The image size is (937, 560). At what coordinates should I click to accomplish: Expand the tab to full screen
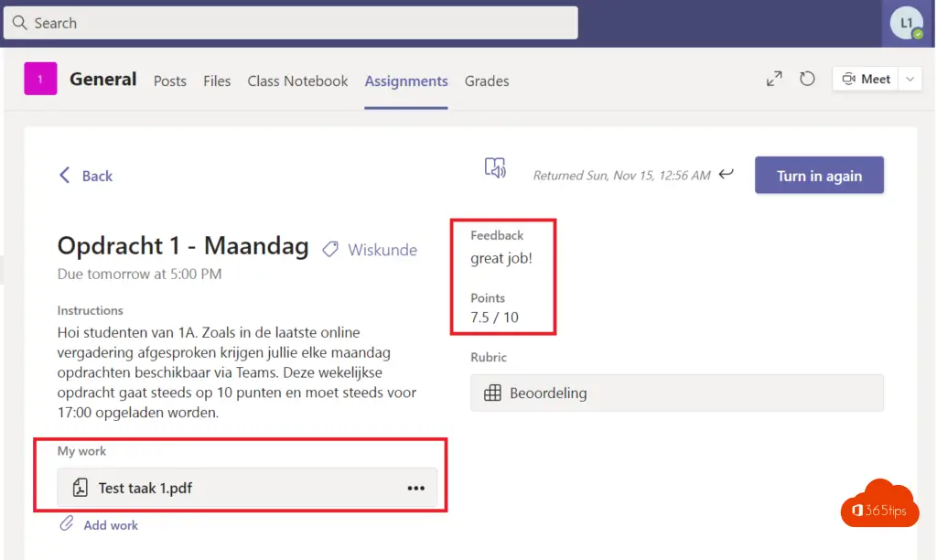click(774, 79)
